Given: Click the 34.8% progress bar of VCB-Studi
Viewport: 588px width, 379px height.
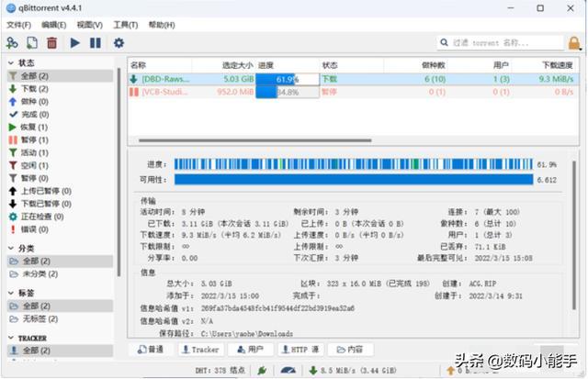Looking at the screenshot, I should (288, 92).
